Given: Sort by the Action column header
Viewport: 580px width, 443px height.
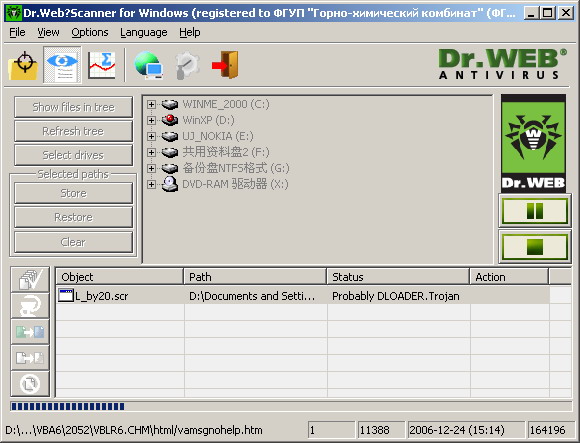Looking at the screenshot, I should tap(509, 277).
